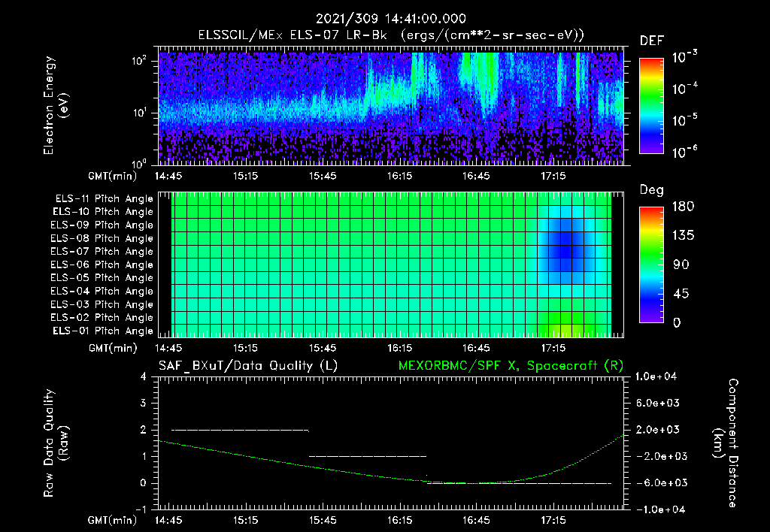The image size is (770, 532).
Task: Click the DEF color bar legend
Action: click(x=652, y=105)
